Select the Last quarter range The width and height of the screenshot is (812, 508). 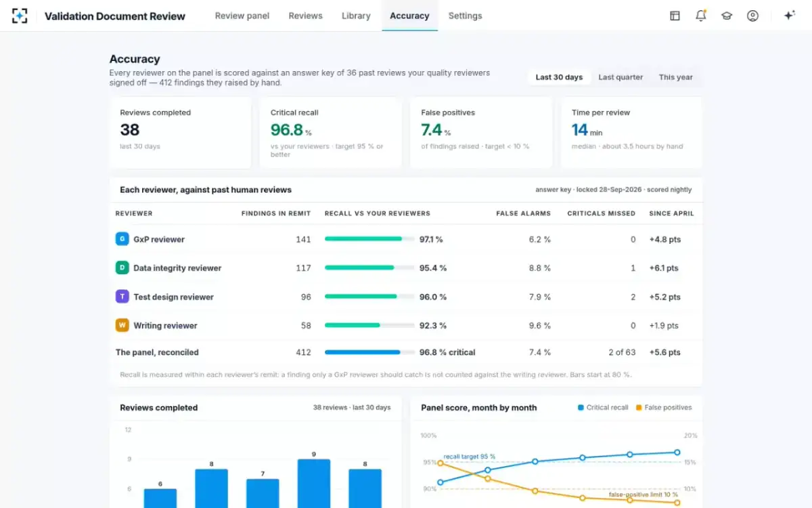coord(621,77)
